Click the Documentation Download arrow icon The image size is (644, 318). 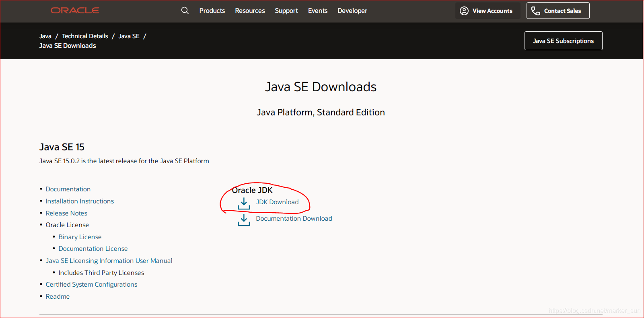point(244,220)
